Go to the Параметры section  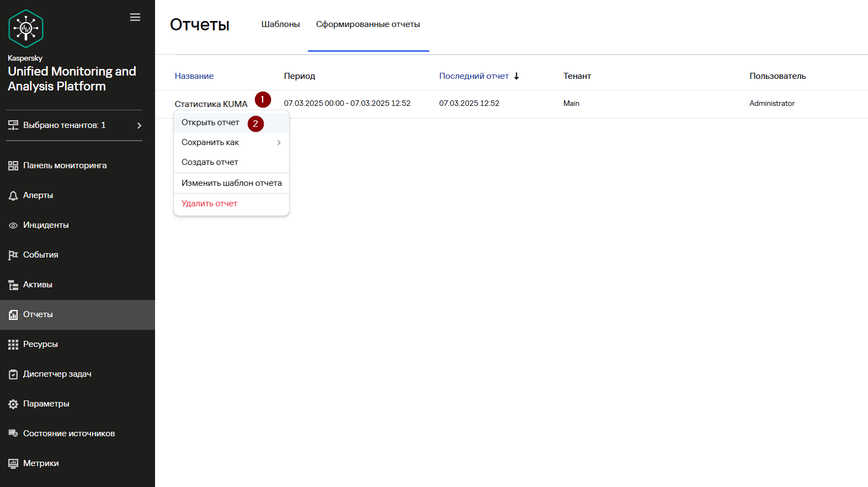pyautogui.click(x=77, y=404)
